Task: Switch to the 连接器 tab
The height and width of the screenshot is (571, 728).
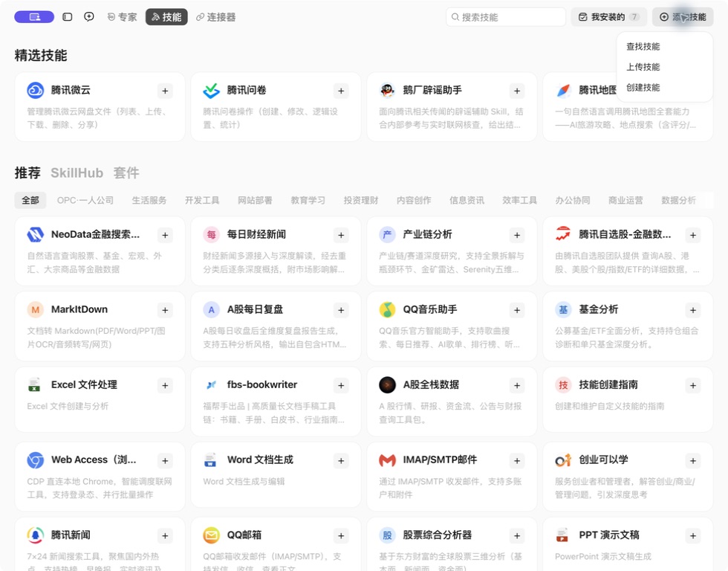Action: (216, 17)
